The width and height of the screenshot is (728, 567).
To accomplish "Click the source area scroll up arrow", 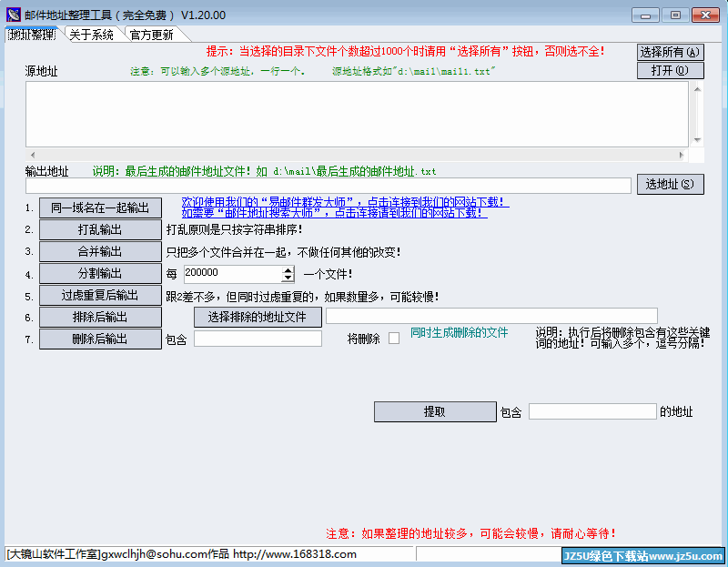I will point(697,88).
